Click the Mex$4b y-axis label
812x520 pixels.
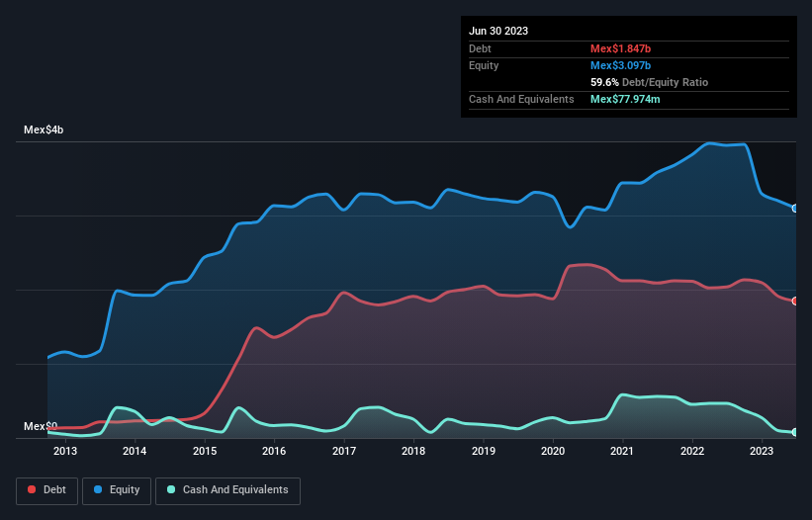44,130
